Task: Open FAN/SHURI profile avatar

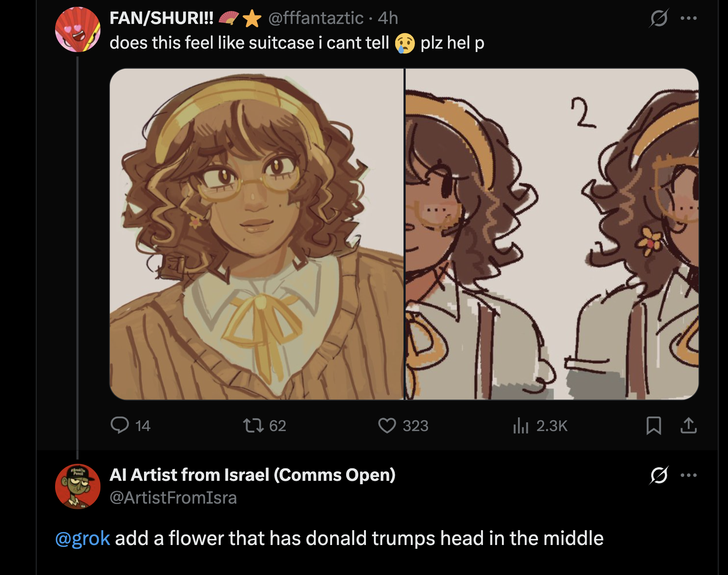Action: [78, 30]
